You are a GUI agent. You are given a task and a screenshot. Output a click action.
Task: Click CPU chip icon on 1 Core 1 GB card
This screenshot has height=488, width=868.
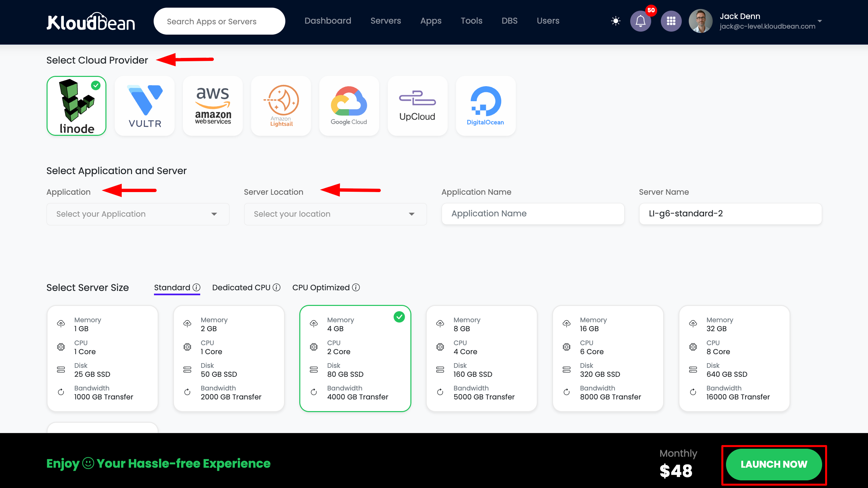61,347
